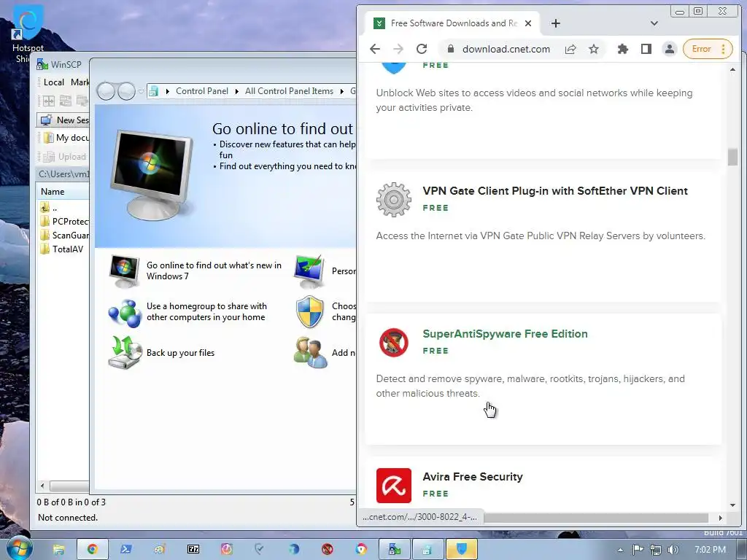Open the Avira Free Security listing
Viewport: 747px width, 560px height.
click(473, 477)
